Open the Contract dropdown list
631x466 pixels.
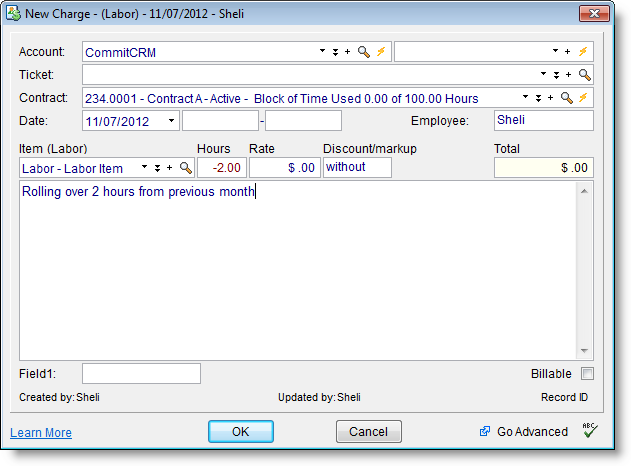[x=525, y=98]
